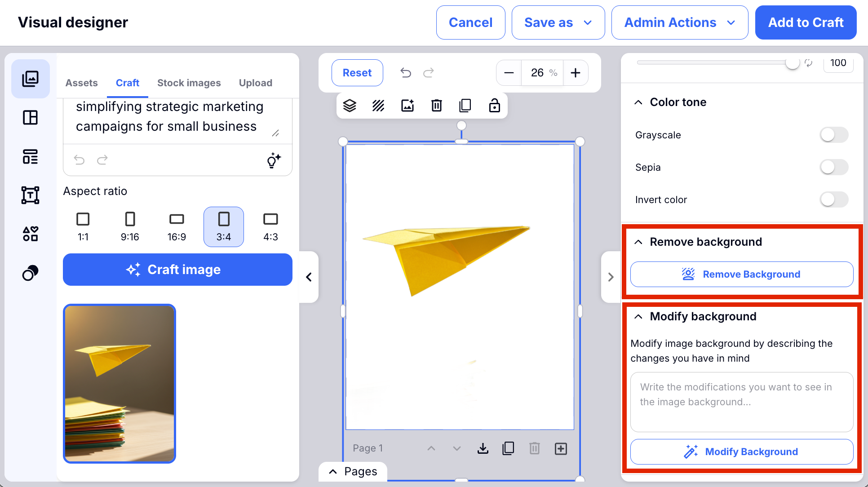Click the lock icon above canvas

point(494,106)
